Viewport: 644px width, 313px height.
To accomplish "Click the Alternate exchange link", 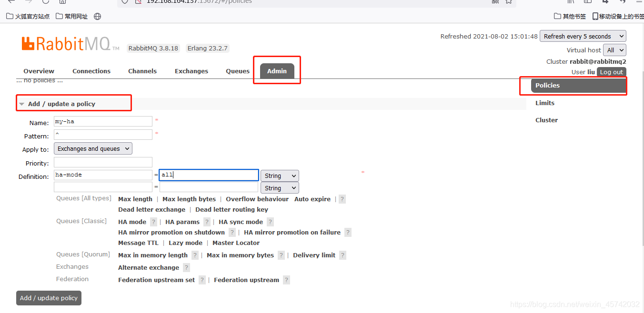I will click(x=149, y=268).
